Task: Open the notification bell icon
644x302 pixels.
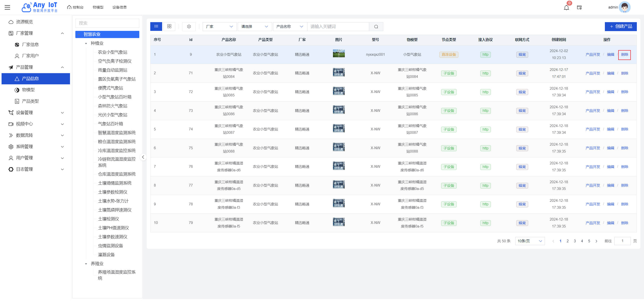Action: [x=566, y=8]
